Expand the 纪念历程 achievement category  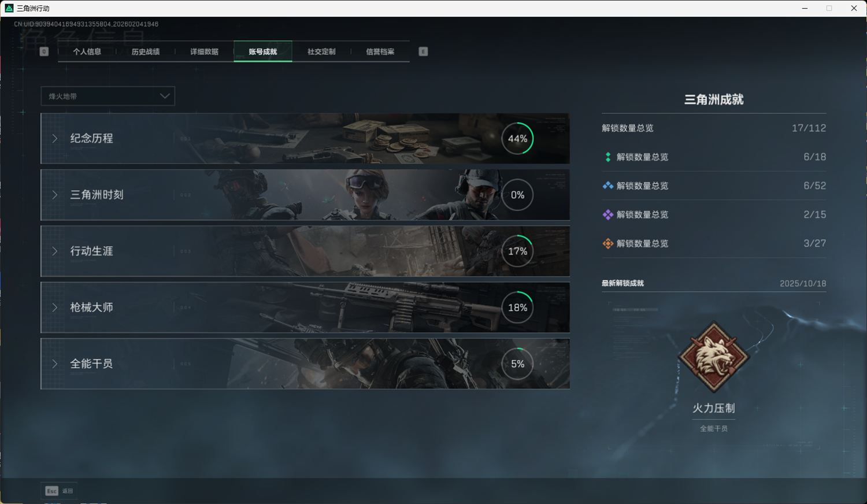click(91, 139)
